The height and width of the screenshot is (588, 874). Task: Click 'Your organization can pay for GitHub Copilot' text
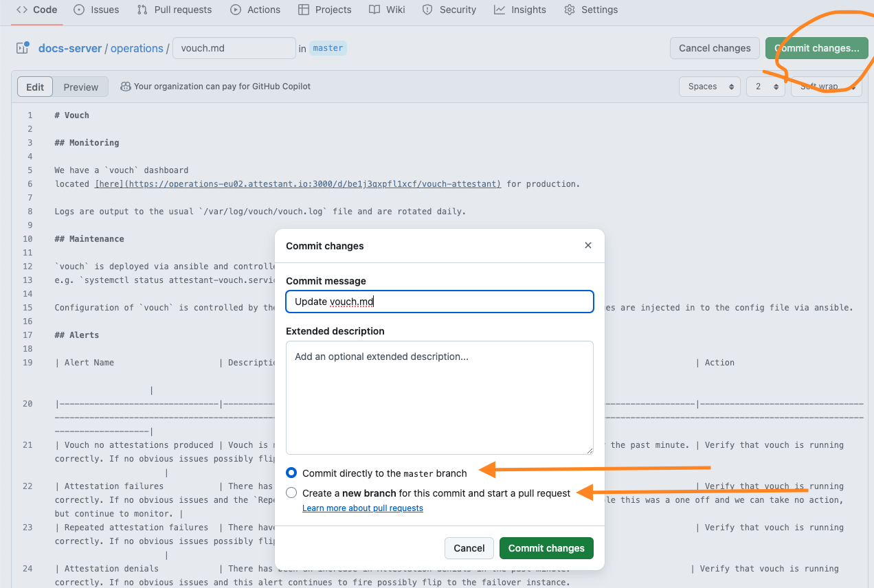tap(223, 87)
